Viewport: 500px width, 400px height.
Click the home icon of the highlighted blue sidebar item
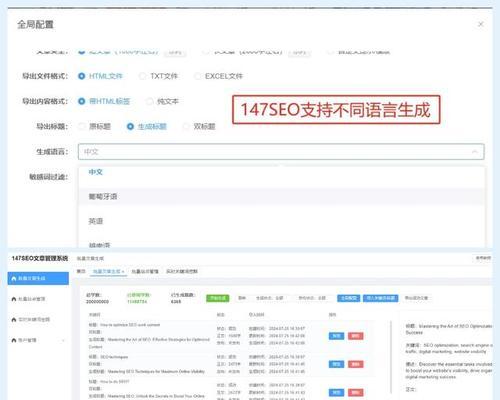click(x=14, y=278)
